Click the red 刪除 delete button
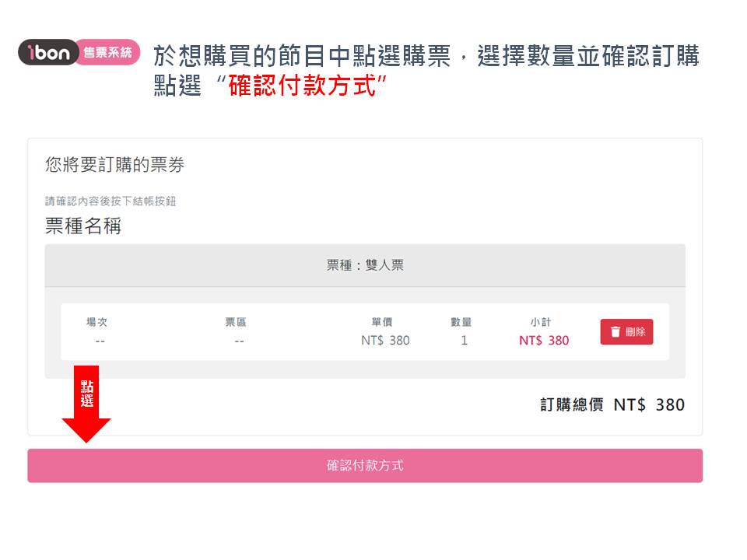This screenshot has height=560, width=747. point(626,332)
